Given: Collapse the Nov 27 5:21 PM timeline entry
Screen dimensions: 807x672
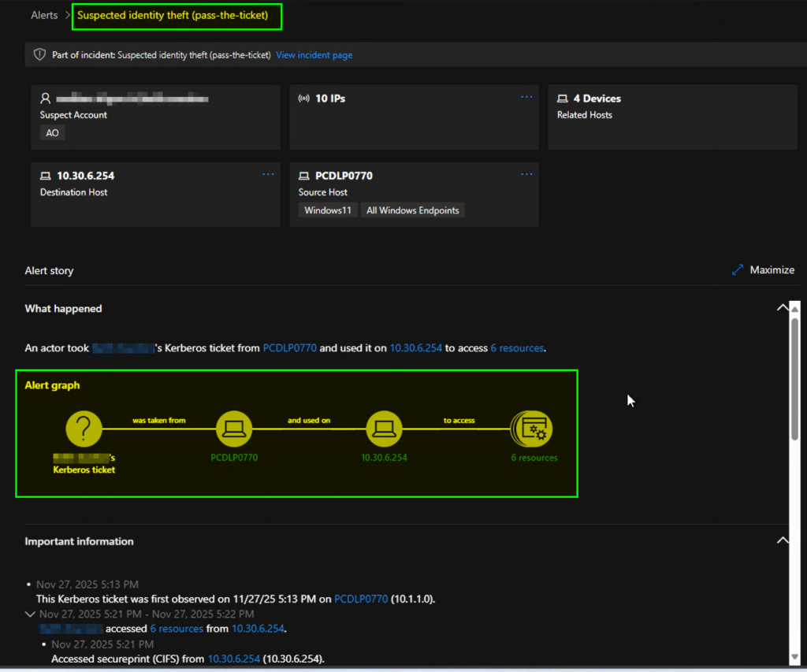Looking at the screenshot, I should 31,614.
